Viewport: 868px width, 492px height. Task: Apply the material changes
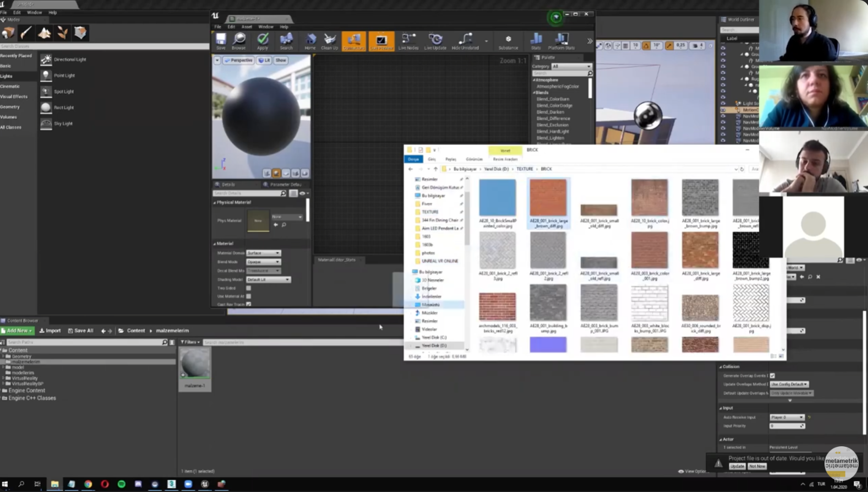(263, 41)
